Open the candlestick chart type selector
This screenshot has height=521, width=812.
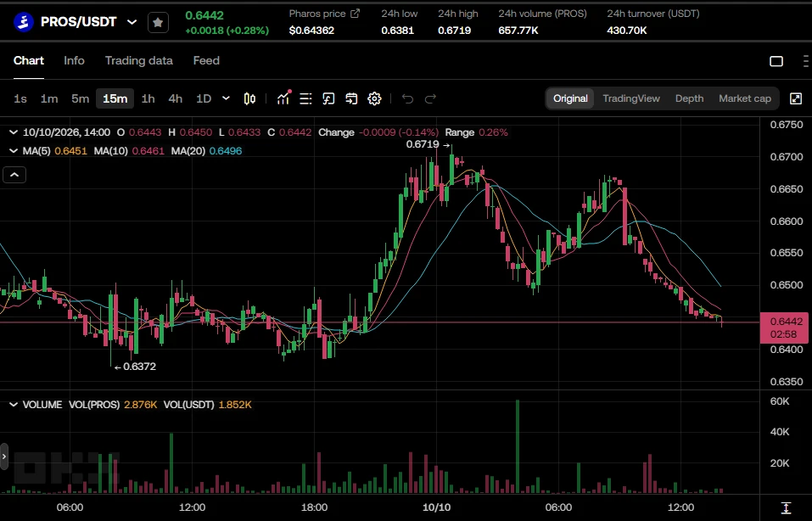tap(249, 98)
